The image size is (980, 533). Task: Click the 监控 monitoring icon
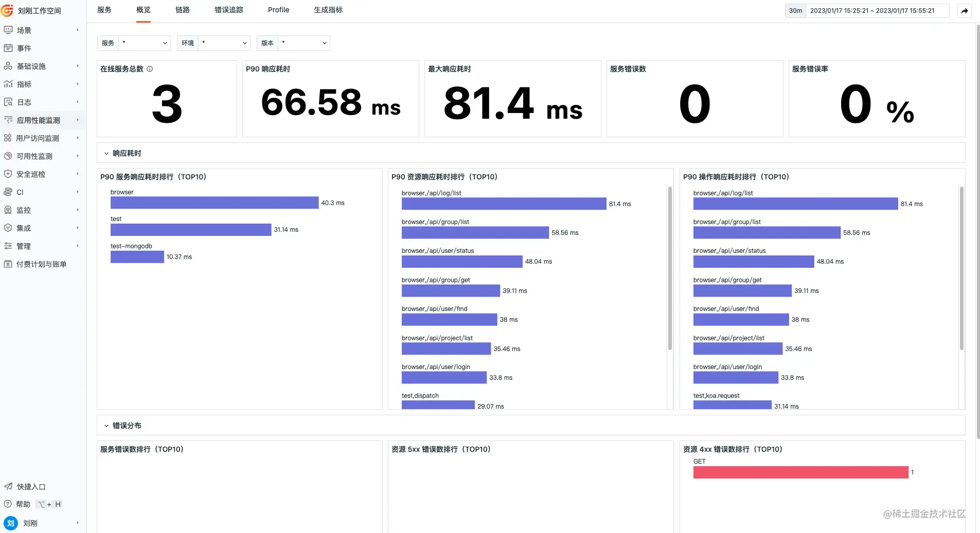(x=8, y=210)
